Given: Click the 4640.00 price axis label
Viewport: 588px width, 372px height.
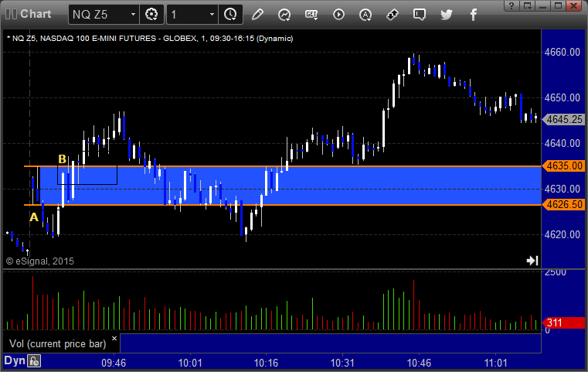Looking at the screenshot, I should 563,143.
